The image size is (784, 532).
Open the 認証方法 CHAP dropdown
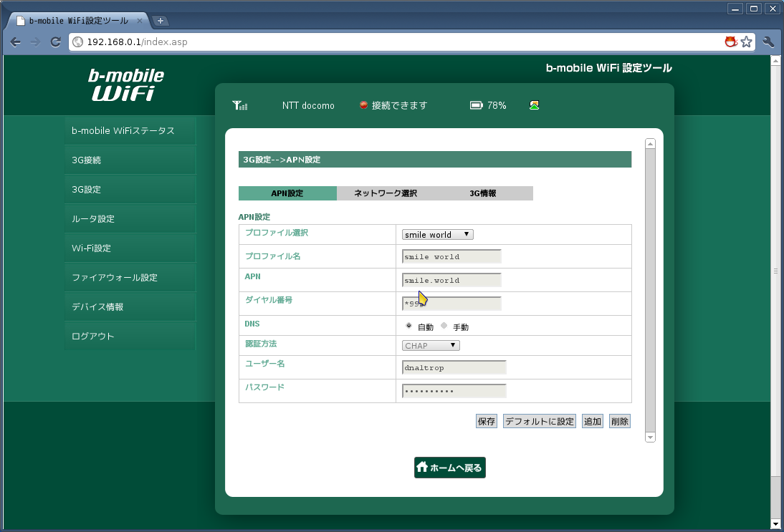click(431, 346)
